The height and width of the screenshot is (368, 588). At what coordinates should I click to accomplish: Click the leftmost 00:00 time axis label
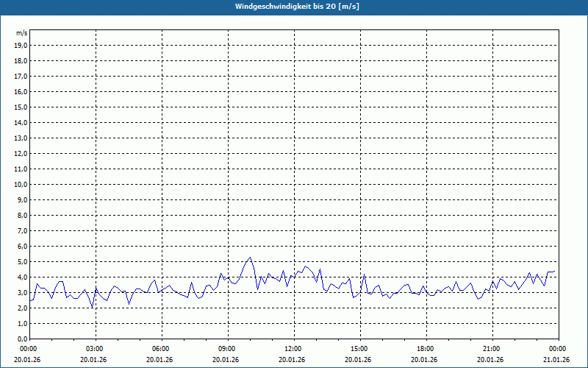pyautogui.click(x=28, y=349)
